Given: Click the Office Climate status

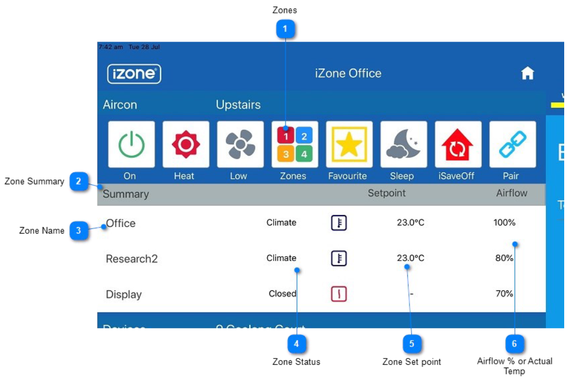Looking at the screenshot, I should (x=281, y=223).
